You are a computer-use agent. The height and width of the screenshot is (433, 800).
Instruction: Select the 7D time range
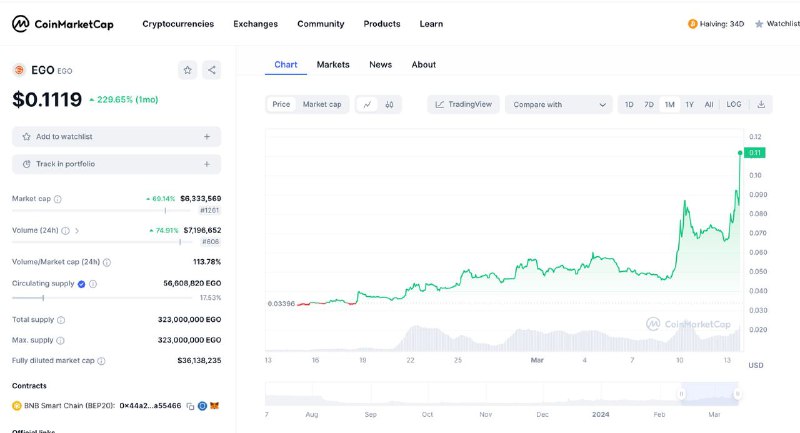(648, 105)
